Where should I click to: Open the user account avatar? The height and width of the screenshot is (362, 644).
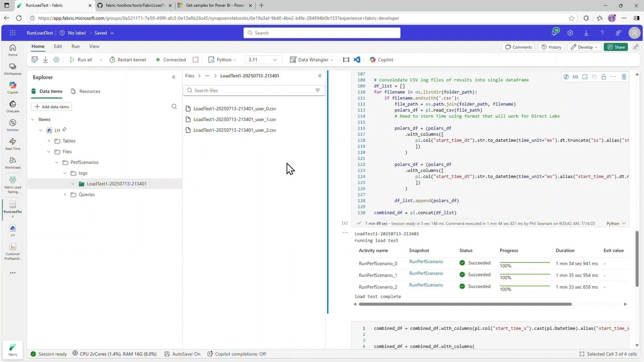634,33
